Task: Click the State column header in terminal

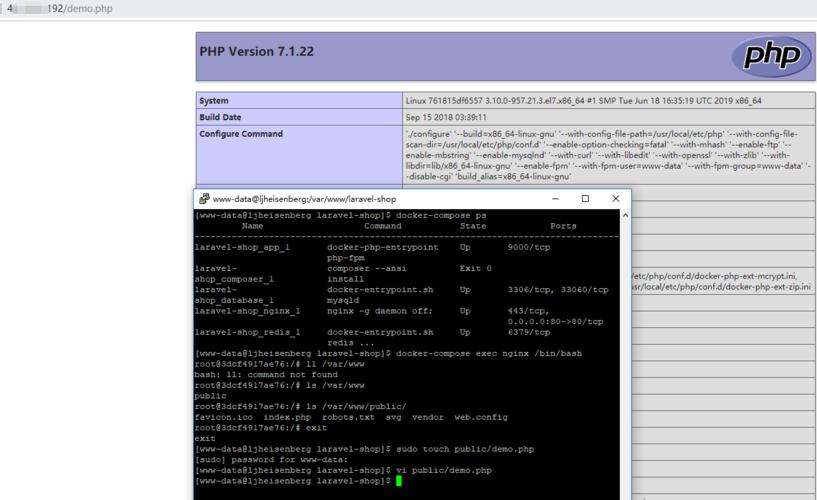Action: [x=473, y=226]
